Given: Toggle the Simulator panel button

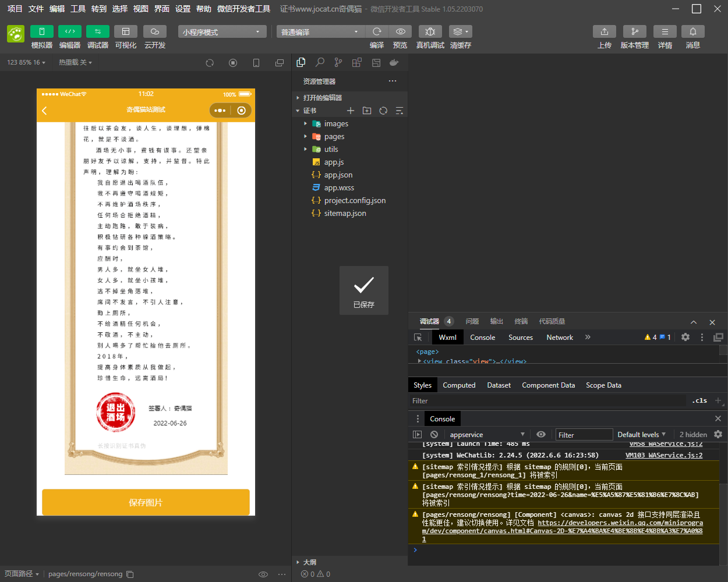Looking at the screenshot, I should pos(42,31).
